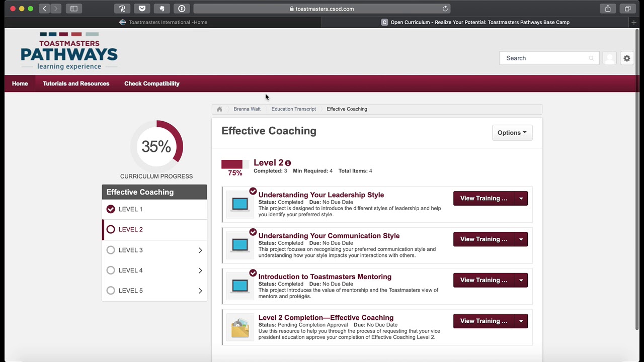Select the LEVEL 4 circle marker
644x362 pixels.
(111, 270)
